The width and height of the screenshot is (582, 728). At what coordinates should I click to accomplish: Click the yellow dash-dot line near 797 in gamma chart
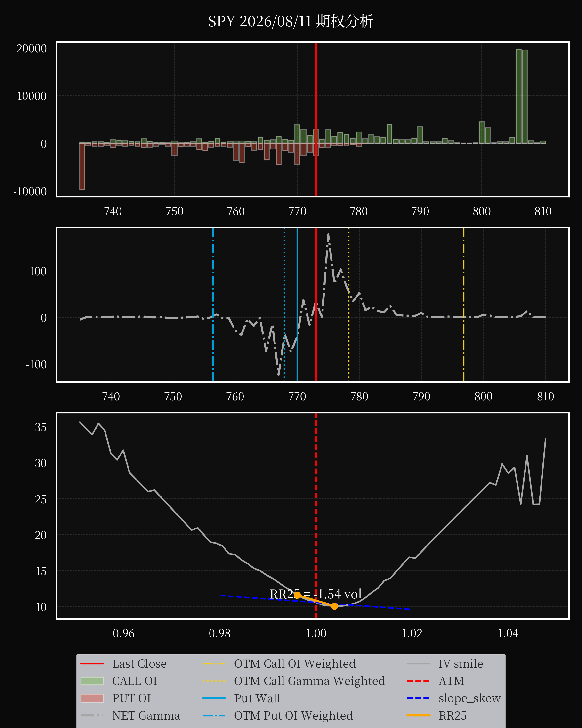point(464,305)
